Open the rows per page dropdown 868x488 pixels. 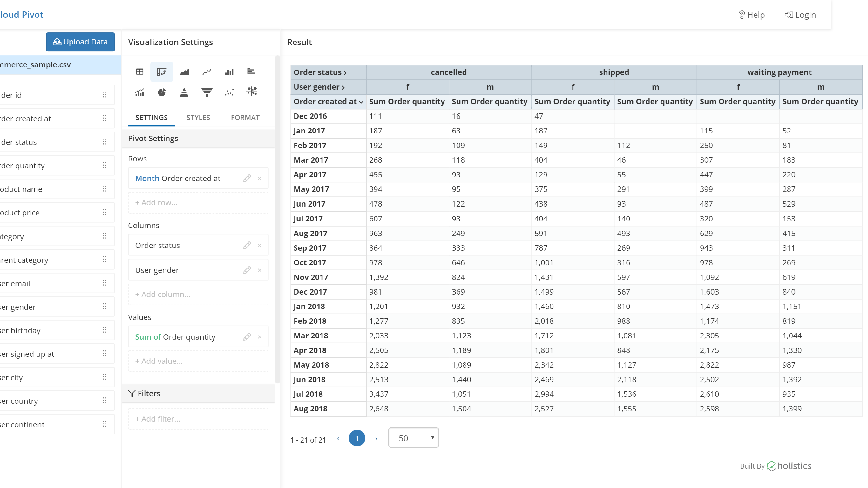[x=414, y=438]
